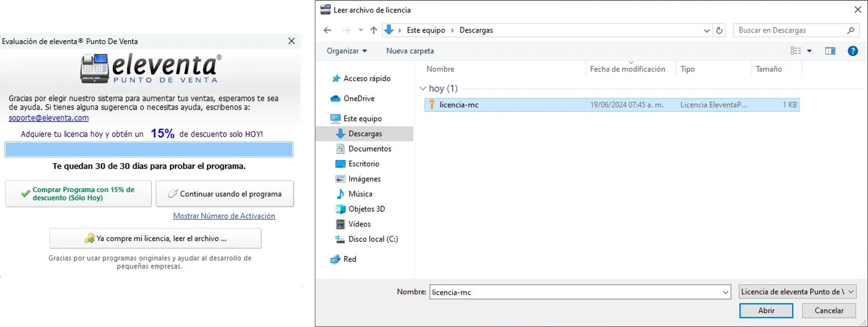Viewport: 868px width, 327px height.
Task: Open the view options dropdown arrow
Action: point(809,51)
